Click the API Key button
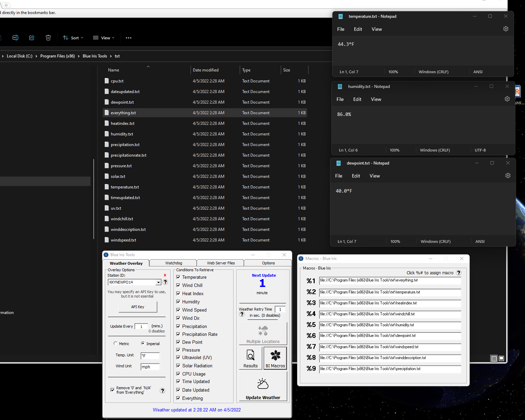Screen dimensions: 525x420 (x=138, y=307)
